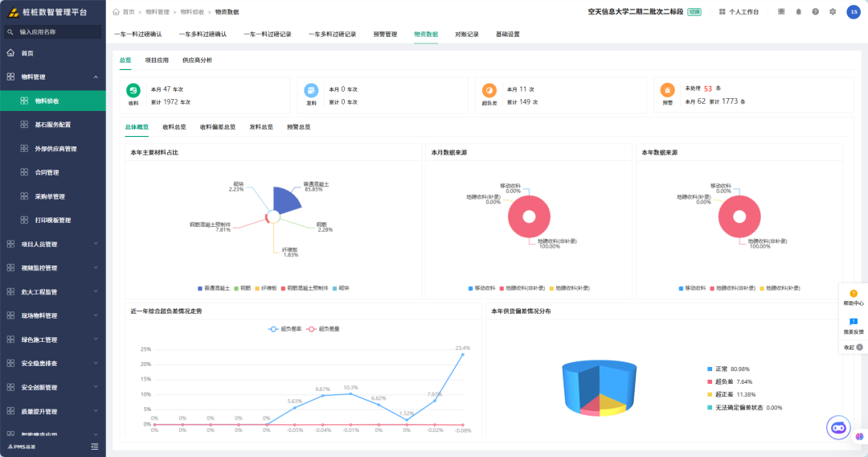
Task: Open 帮助中心 help center widget
Action: coord(853,298)
